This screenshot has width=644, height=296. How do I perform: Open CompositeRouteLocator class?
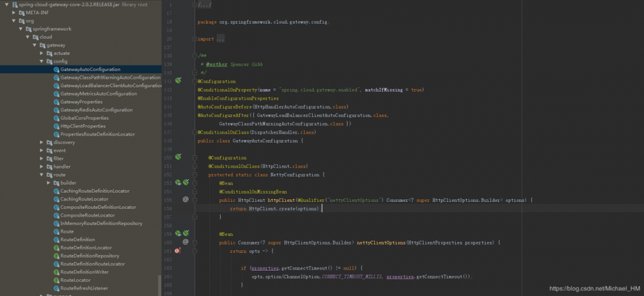coord(88,215)
